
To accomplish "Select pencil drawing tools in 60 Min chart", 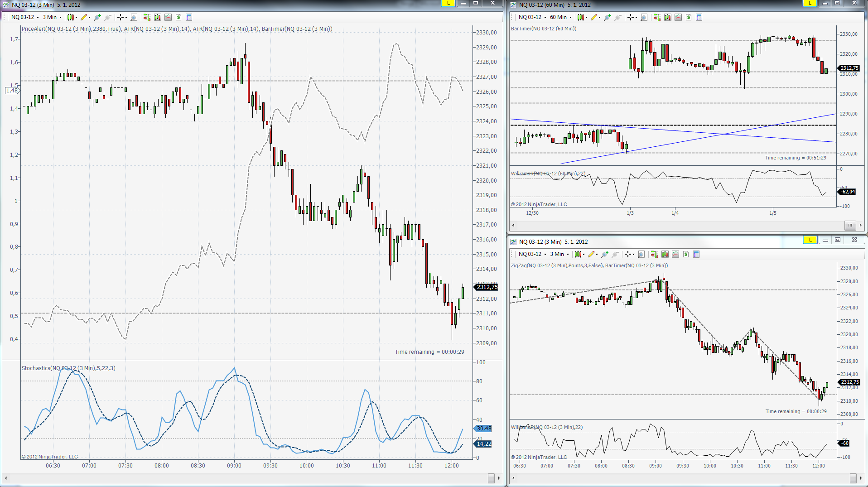I will [593, 17].
